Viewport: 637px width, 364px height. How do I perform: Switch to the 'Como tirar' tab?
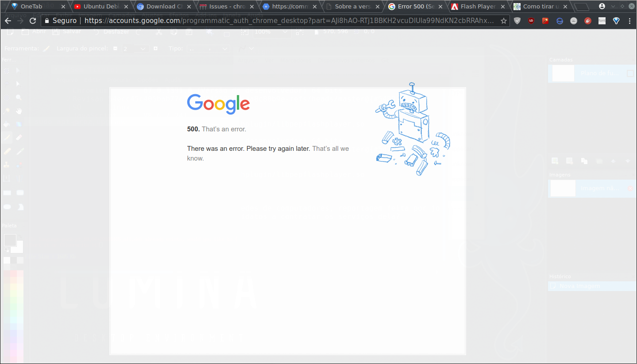[x=540, y=7]
